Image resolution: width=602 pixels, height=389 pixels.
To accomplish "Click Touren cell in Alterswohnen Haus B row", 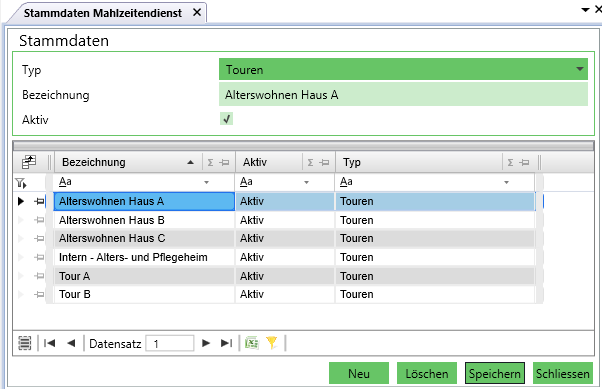I will coord(435,220).
